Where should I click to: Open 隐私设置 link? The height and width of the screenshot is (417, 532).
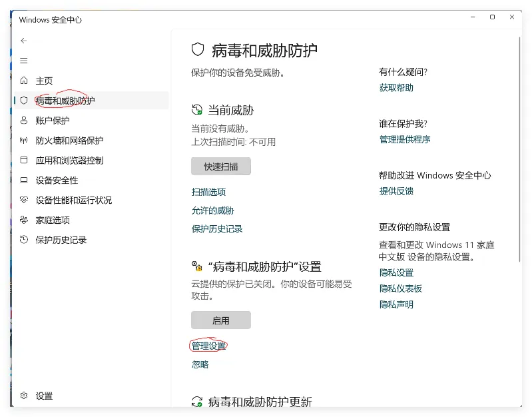pos(396,272)
